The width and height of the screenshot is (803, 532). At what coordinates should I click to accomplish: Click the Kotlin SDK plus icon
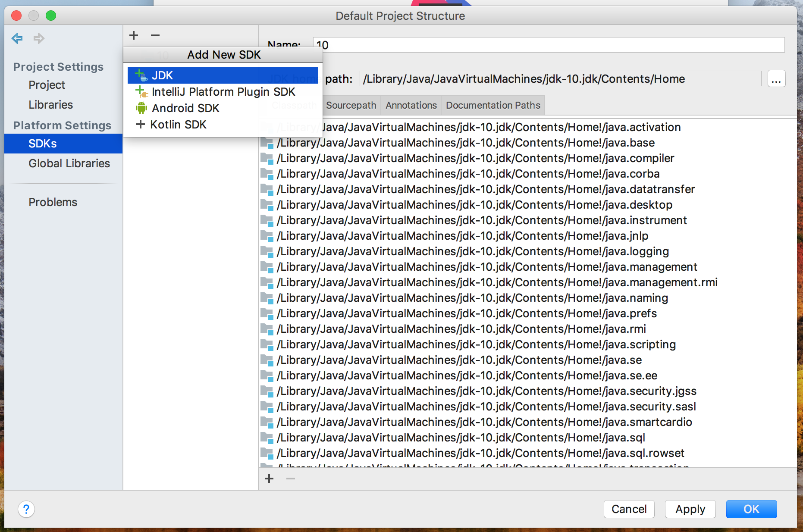coord(140,125)
